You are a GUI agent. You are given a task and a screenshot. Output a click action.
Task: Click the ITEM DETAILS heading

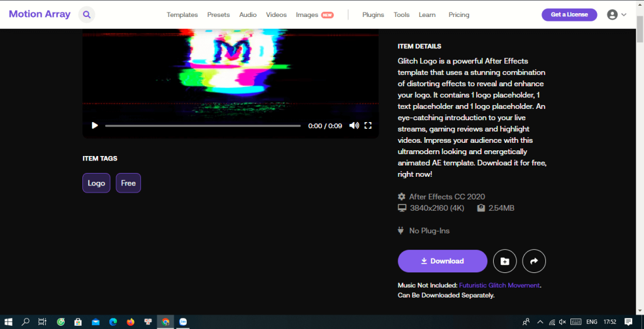[419, 47]
